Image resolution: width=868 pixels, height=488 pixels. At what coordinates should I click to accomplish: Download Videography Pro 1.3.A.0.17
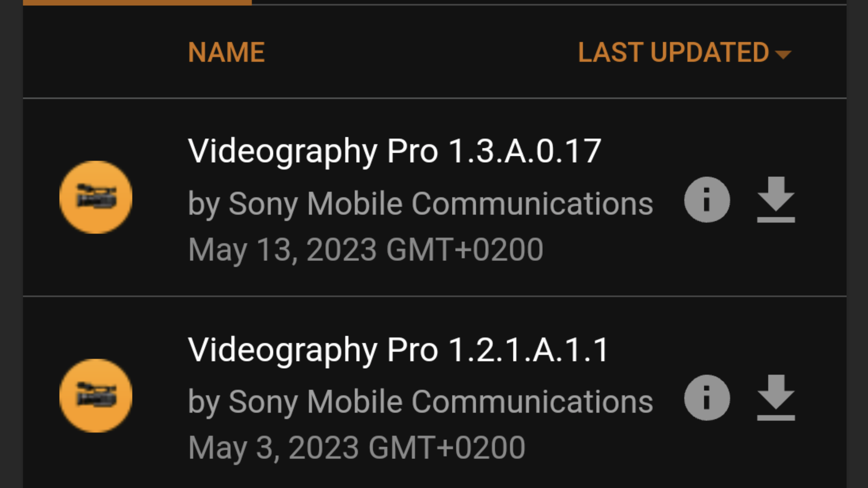click(776, 200)
